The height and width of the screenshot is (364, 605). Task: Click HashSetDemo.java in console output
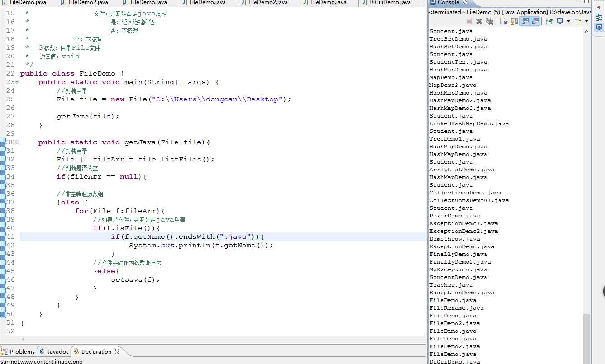pyautogui.click(x=458, y=47)
